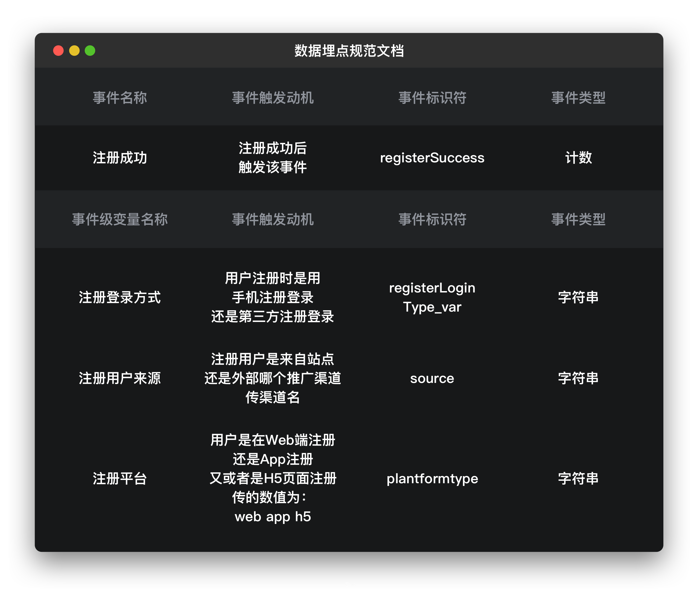Click the 计数 event type cell
The height and width of the screenshot is (589, 700).
tap(578, 158)
